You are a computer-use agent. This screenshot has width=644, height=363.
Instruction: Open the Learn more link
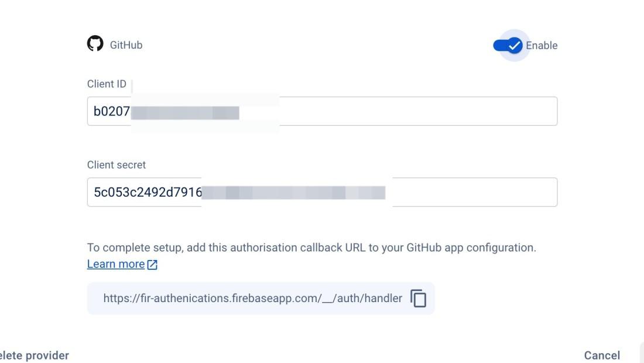[116, 264]
